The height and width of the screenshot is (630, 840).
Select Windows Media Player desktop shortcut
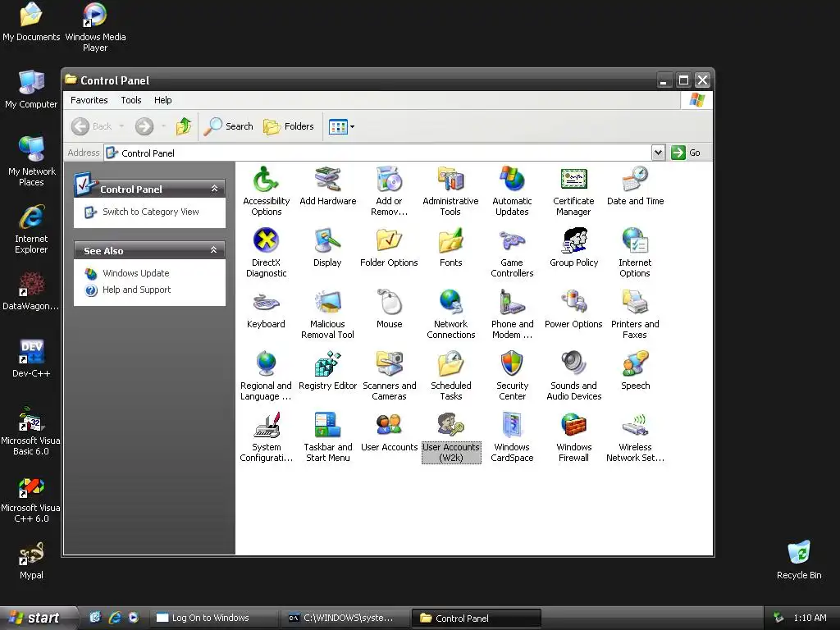[x=95, y=27]
